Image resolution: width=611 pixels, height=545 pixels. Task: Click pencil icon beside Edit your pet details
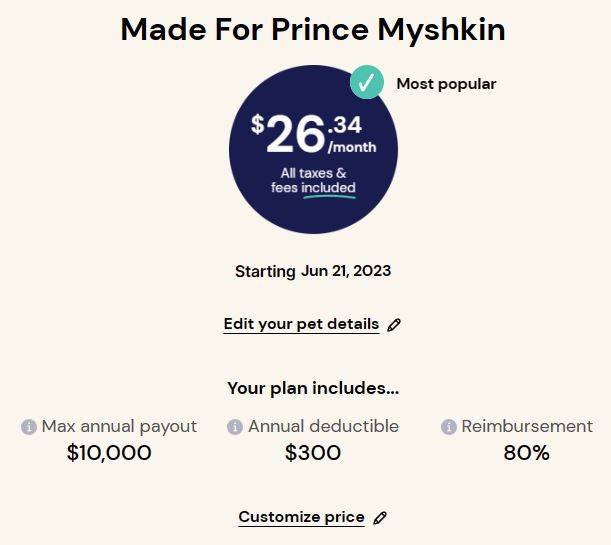[x=394, y=325]
